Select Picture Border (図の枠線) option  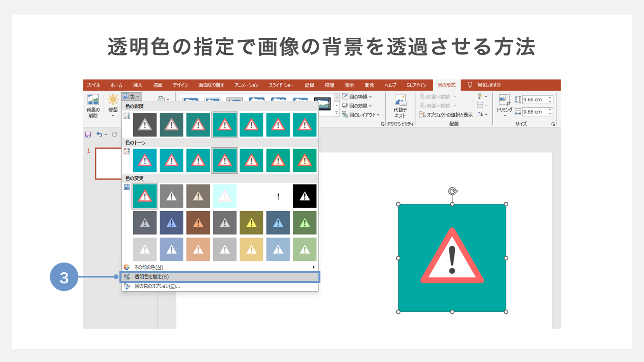point(357,96)
